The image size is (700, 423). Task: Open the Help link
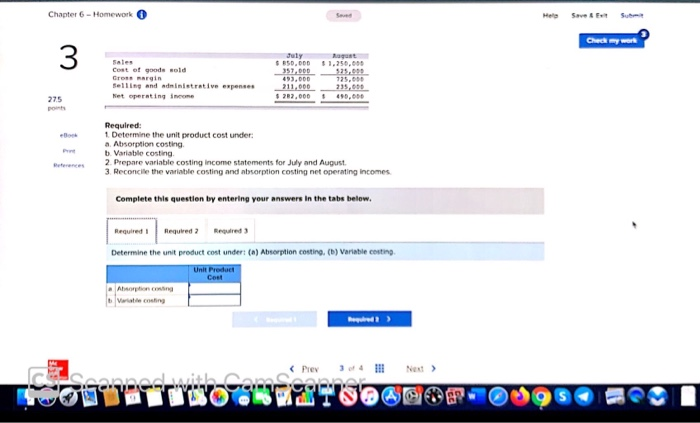(x=550, y=16)
